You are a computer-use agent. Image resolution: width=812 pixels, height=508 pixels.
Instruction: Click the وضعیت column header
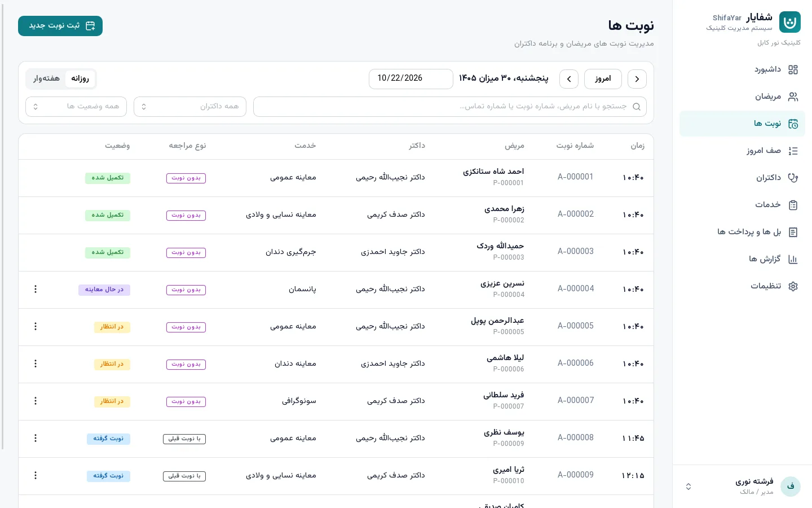pyautogui.click(x=117, y=146)
